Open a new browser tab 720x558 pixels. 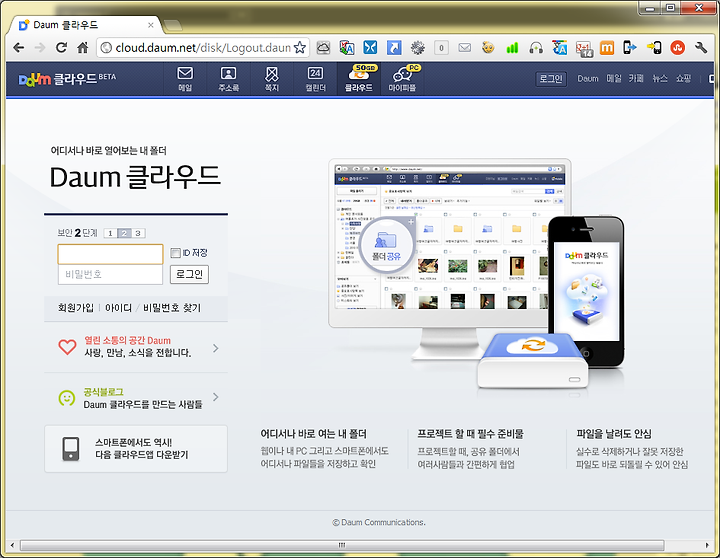click(172, 25)
